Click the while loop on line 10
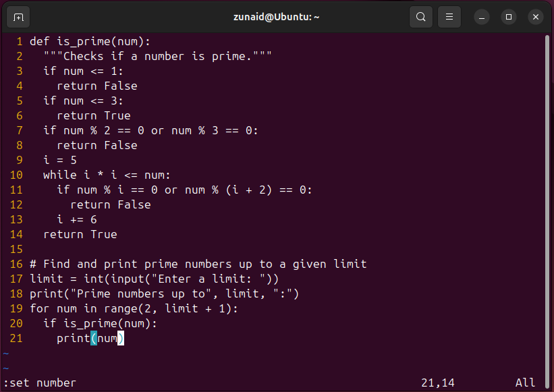The height and width of the screenshot is (392, 554). pos(101,175)
